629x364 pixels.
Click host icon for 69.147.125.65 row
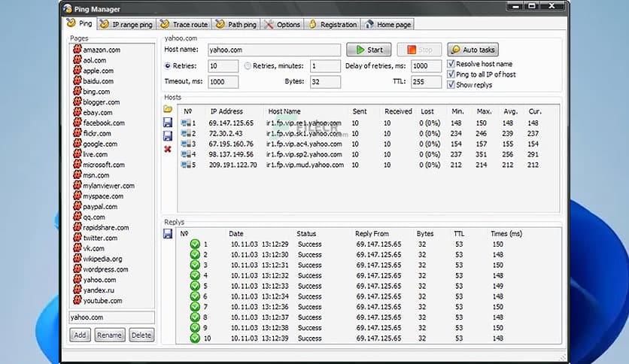tap(186, 123)
